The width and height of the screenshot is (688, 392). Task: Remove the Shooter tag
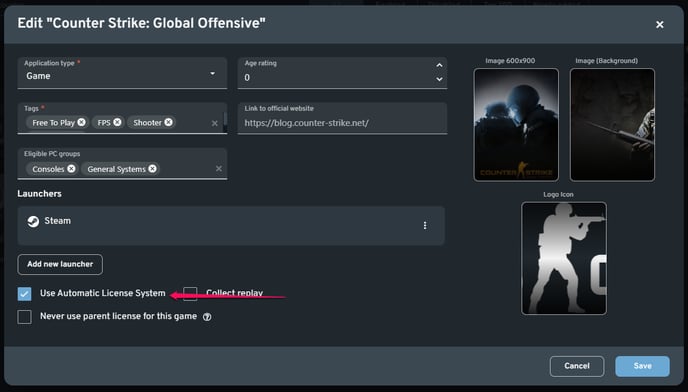[x=168, y=122]
